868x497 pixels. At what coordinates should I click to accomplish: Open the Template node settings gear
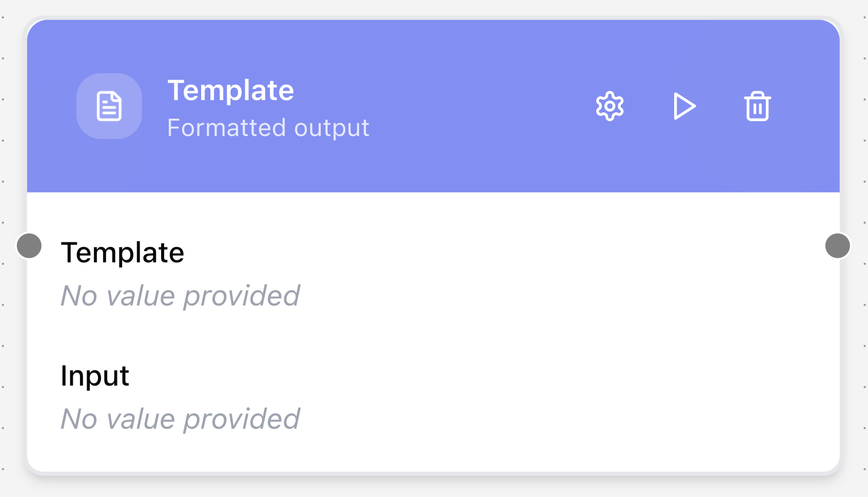[609, 106]
